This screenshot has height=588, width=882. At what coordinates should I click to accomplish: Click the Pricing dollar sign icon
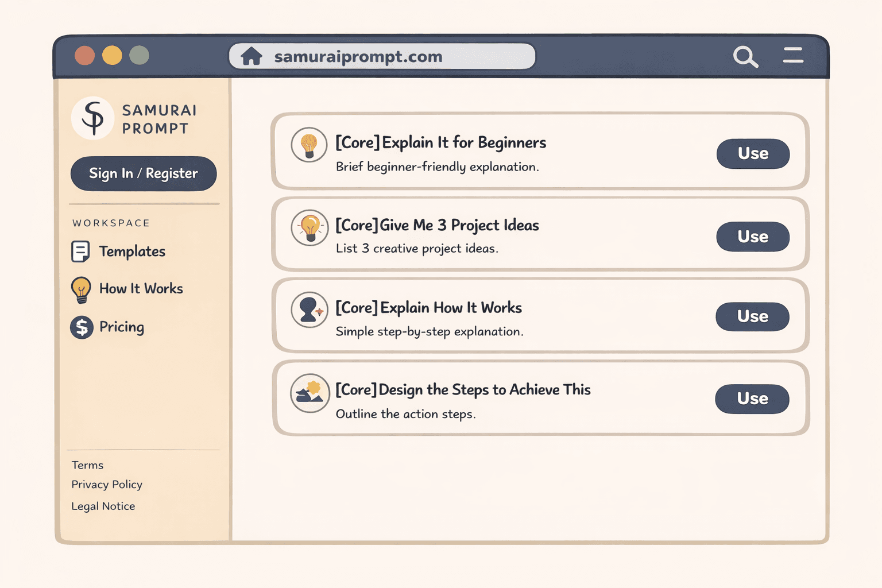[x=82, y=327]
